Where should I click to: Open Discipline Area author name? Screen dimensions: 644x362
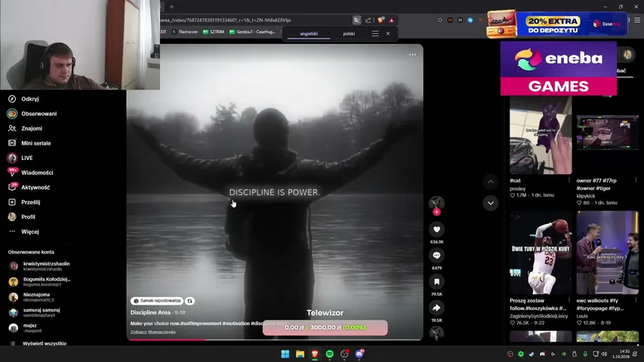(150, 312)
